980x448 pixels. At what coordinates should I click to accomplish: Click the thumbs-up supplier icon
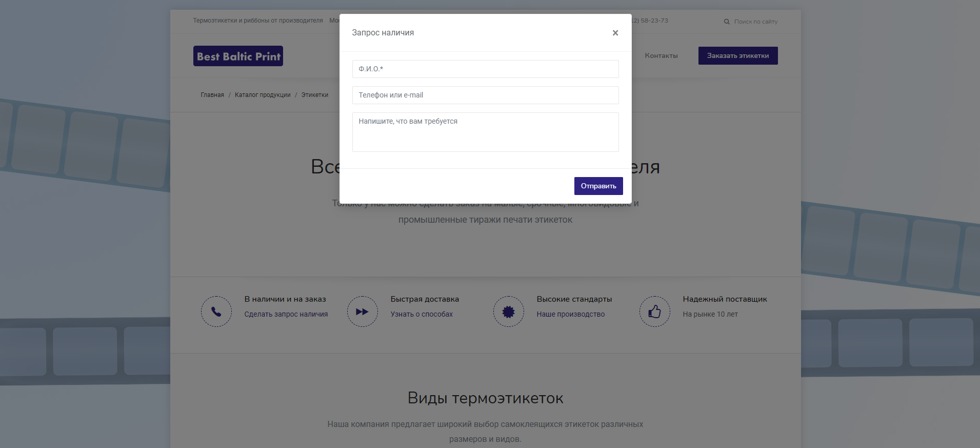click(654, 311)
